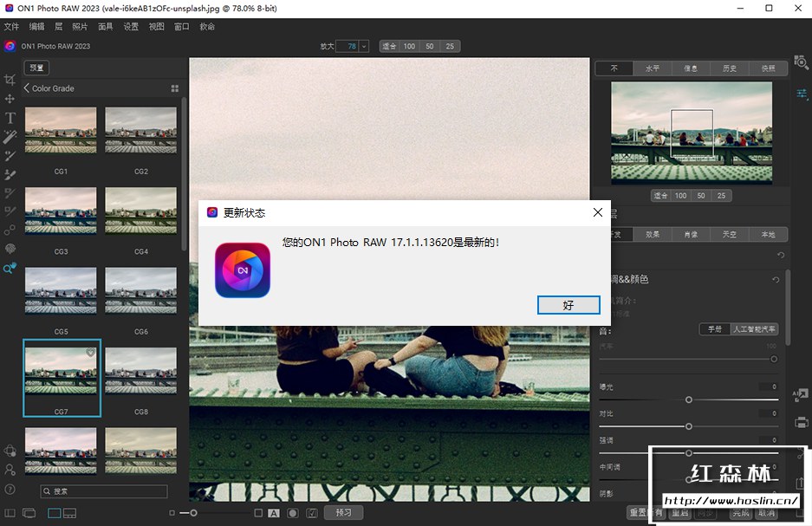Toggle the show mask circle button
The height and width of the screenshot is (526, 812).
[x=293, y=513]
